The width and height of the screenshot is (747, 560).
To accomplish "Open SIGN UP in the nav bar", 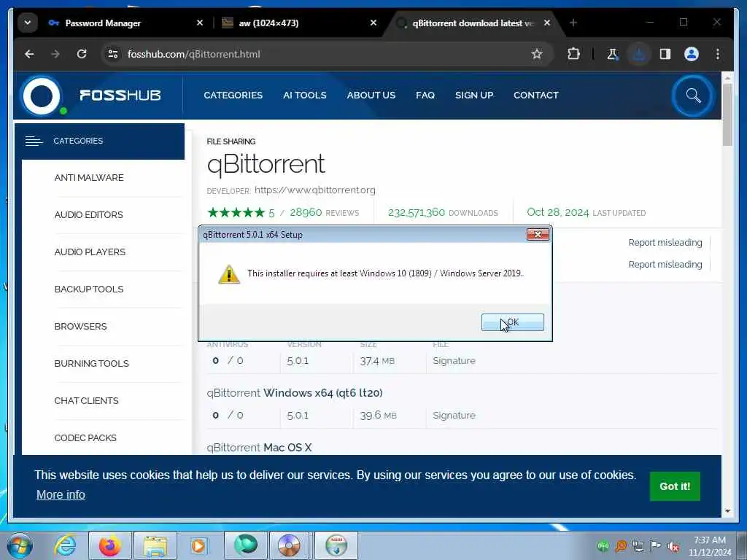I will pyautogui.click(x=474, y=96).
